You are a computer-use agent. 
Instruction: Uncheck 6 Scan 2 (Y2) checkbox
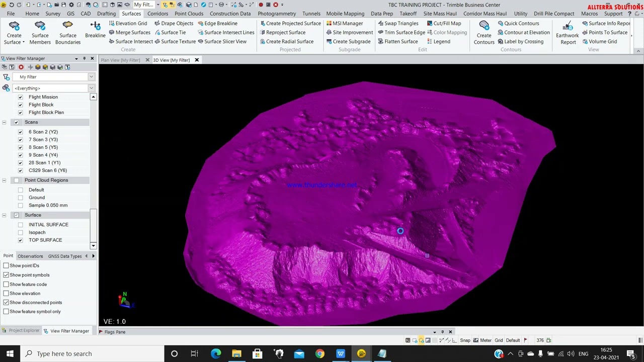tap(20, 132)
